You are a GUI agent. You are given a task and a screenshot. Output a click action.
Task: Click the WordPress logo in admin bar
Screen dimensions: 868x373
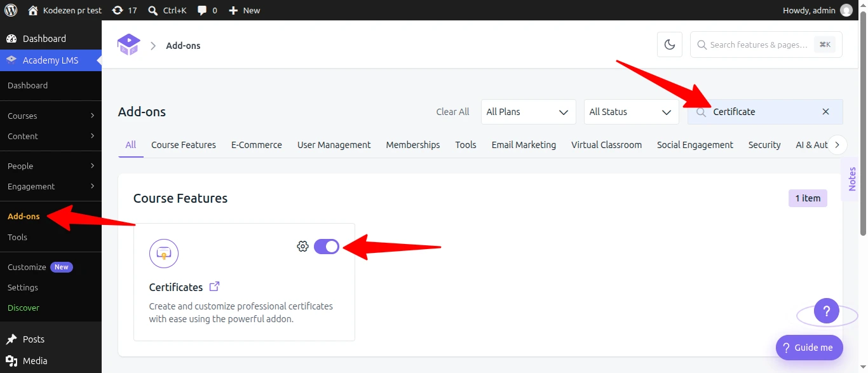pyautogui.click(x=11, y=10)
